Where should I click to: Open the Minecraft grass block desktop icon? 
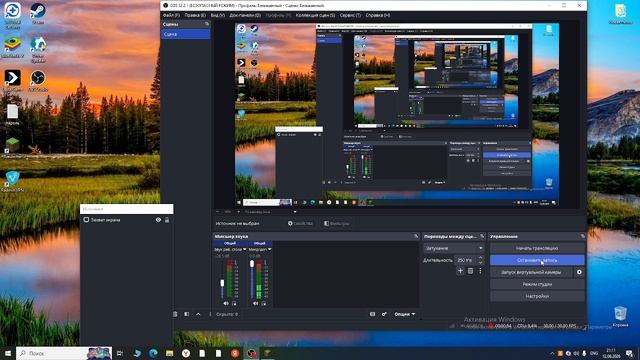point(13,147)
